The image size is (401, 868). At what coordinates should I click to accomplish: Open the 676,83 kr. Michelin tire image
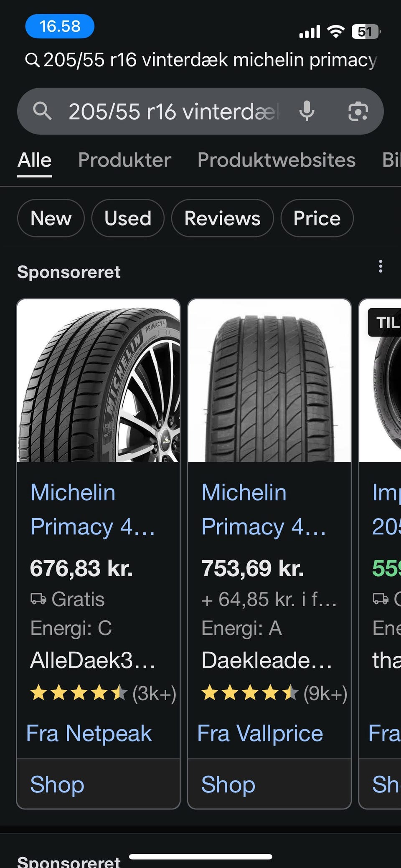coord(99,380)
